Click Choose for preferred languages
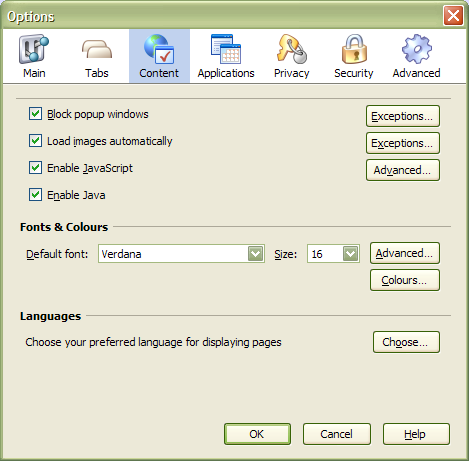 (x=406, y=342)
